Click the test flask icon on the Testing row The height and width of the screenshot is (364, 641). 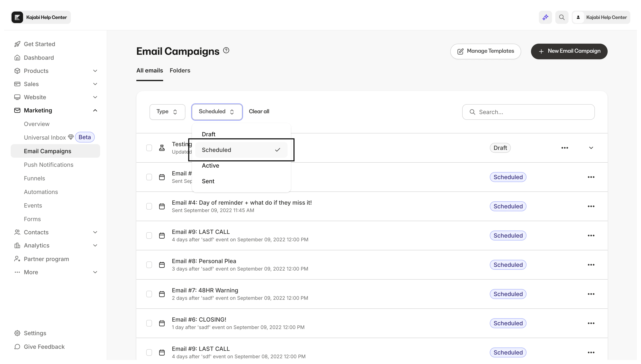162,148
